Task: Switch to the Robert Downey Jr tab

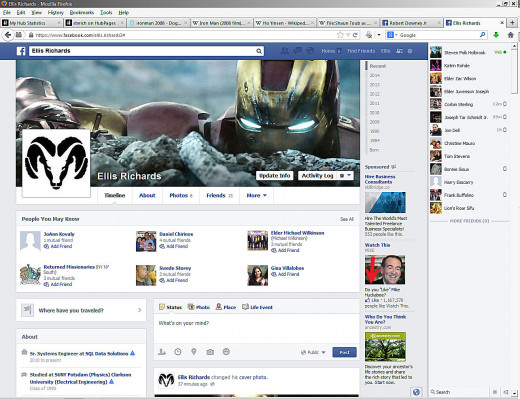Action: (x=410, y=23)
